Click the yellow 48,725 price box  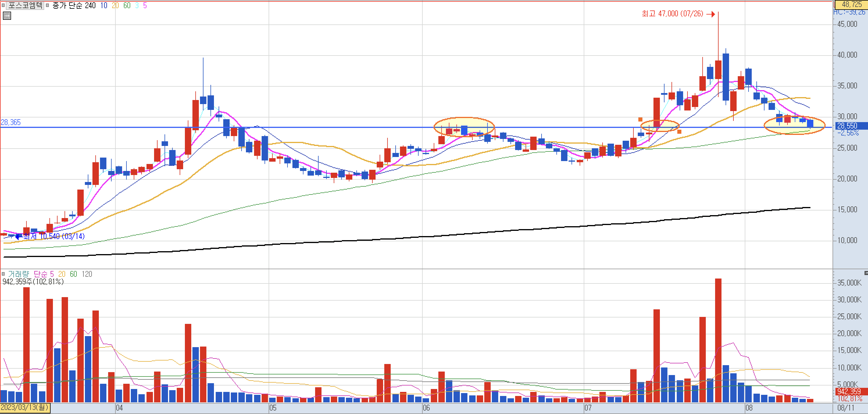pyautogui.click(x=851, y=4)
